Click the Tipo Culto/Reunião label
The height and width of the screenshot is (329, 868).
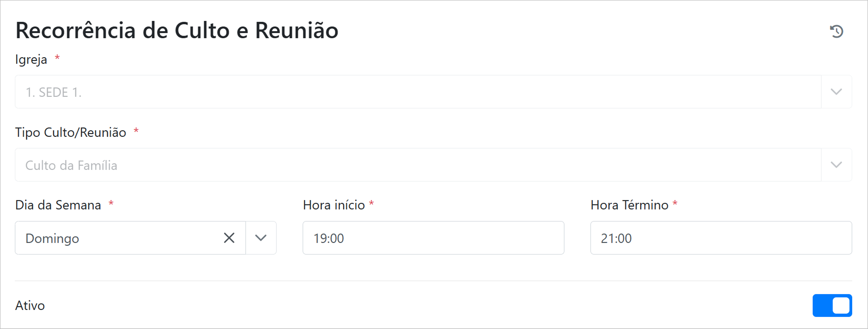click(x=71, y=133)
